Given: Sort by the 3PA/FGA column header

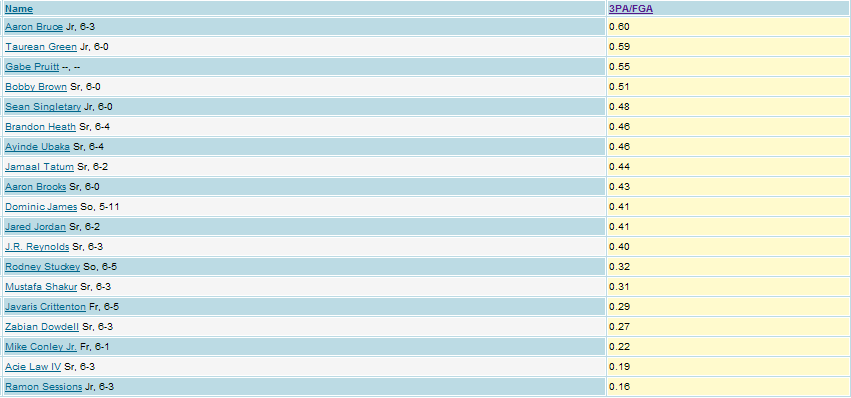Looking at the screenshot, I should [x=631, y=9].
